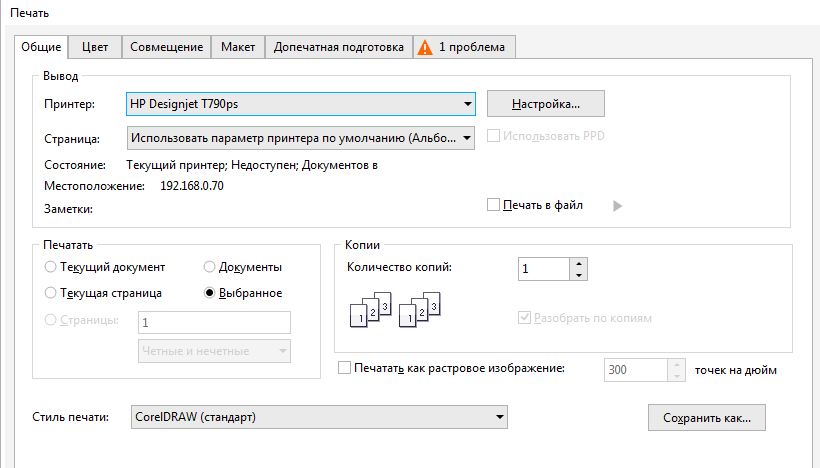
Task: Open the disabled Четные и нечетные dropdown
Action: 214,351
